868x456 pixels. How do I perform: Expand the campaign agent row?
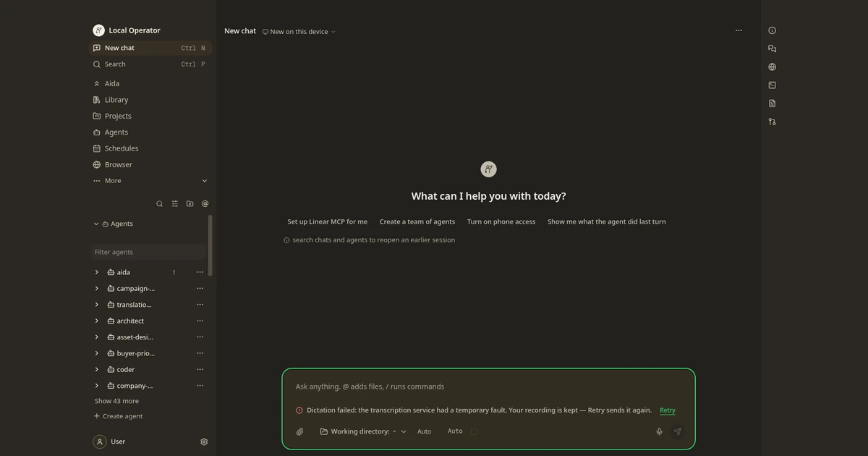96,289
